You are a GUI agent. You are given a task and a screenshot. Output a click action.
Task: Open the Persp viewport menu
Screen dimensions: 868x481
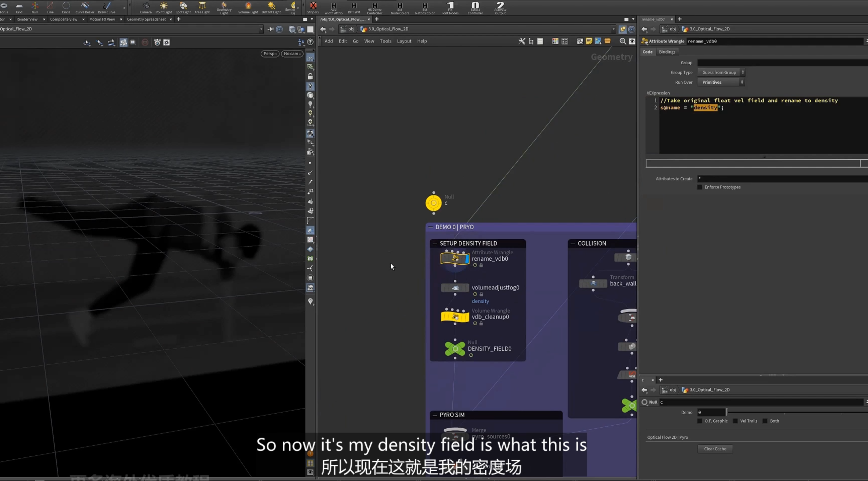(270, 54)
